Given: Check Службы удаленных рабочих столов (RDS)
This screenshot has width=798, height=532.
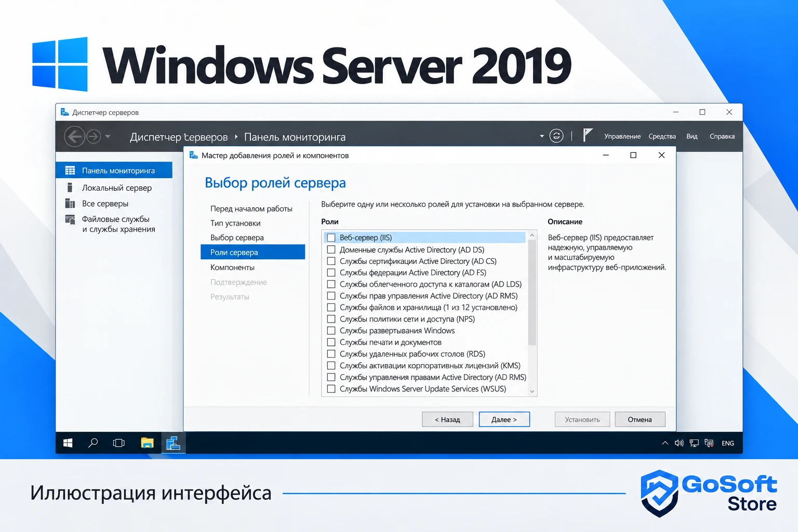Looking at the screenshot, I should [x=331, y=354].
